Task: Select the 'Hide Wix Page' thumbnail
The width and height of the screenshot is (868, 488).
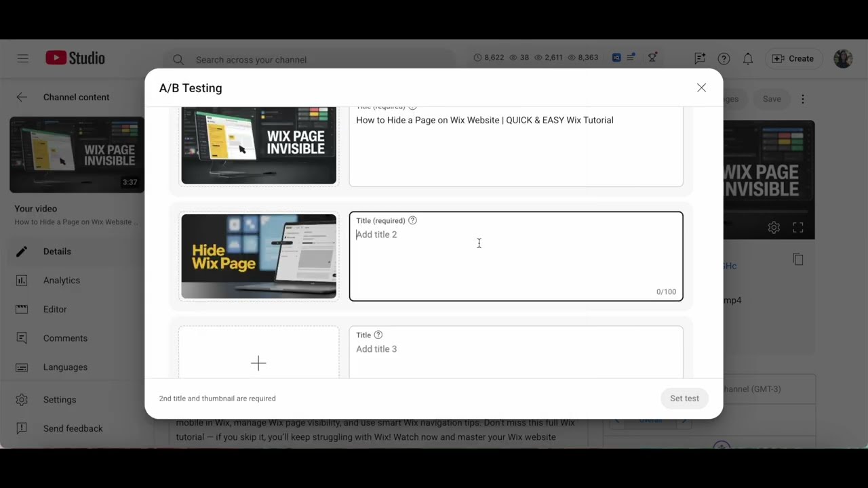Action: [258, 256]
